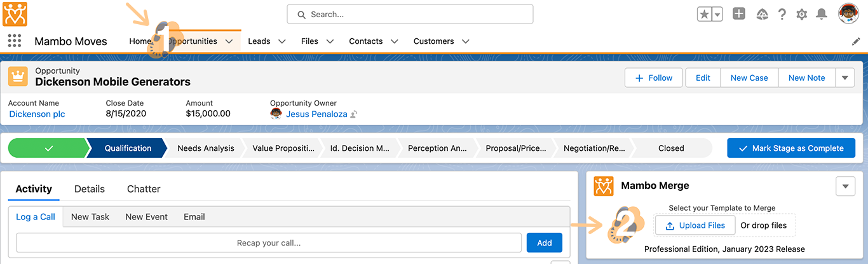Click the Favorites star icon
Image resolution: width=868 pixels, height=264 pixels.
704,14
